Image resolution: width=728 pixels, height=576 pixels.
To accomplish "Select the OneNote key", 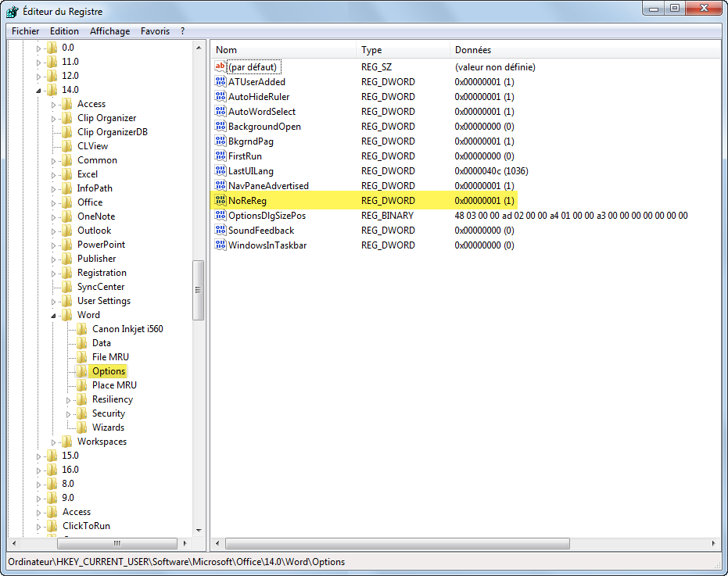I will [x=96, y=216].
